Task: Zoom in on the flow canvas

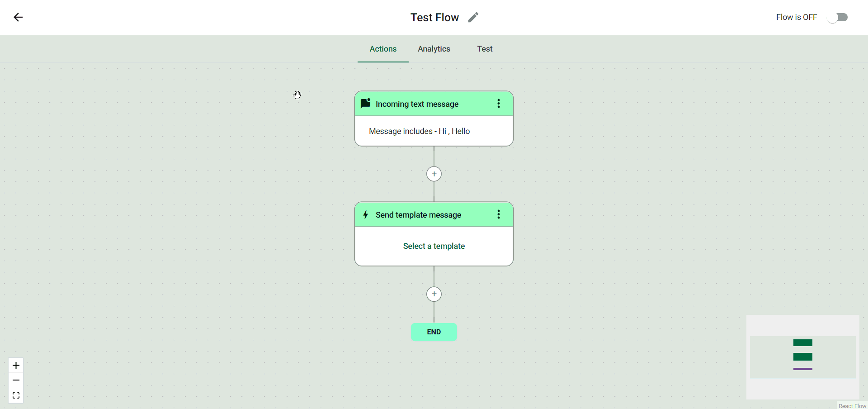Action: point(16,365)
